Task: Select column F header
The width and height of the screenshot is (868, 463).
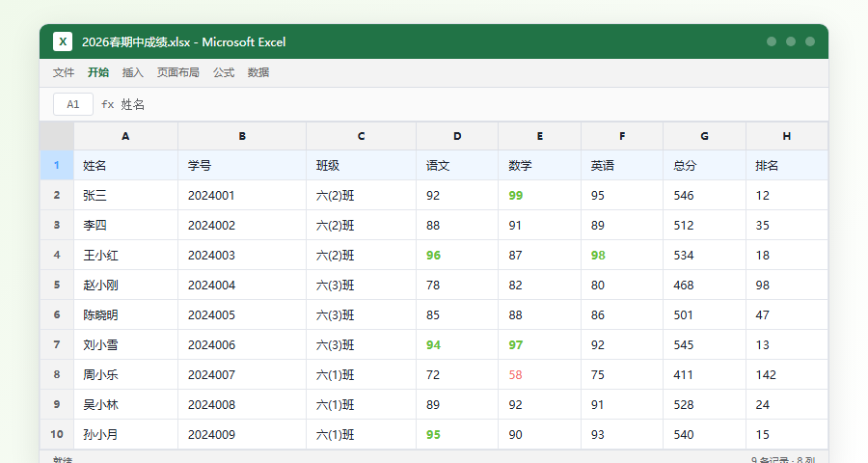Action: (x=622, y=136)
